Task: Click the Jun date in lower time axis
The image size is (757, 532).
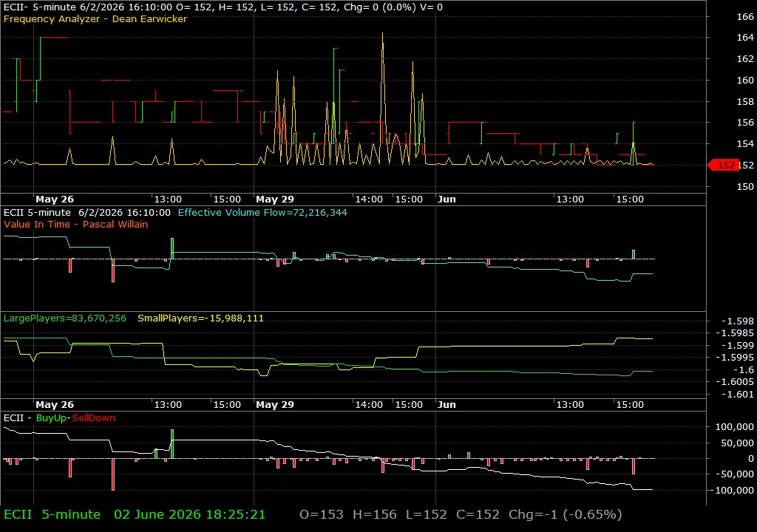Action: (x=447, y=405)
